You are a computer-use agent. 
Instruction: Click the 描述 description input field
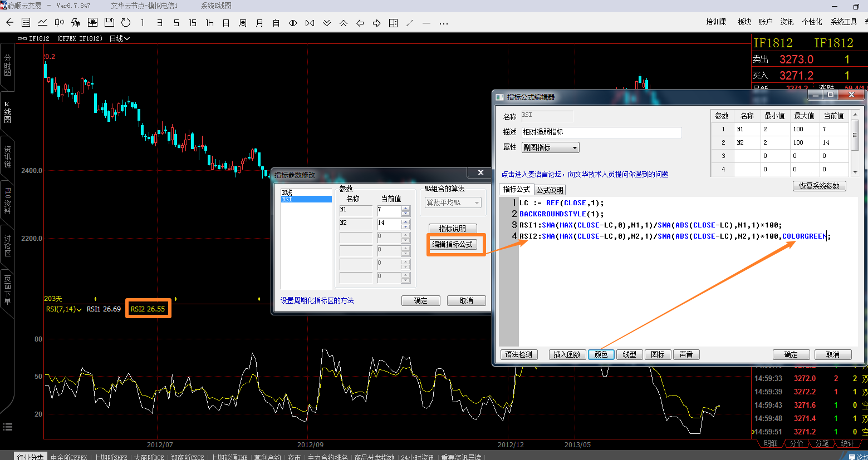pos(601,132)
